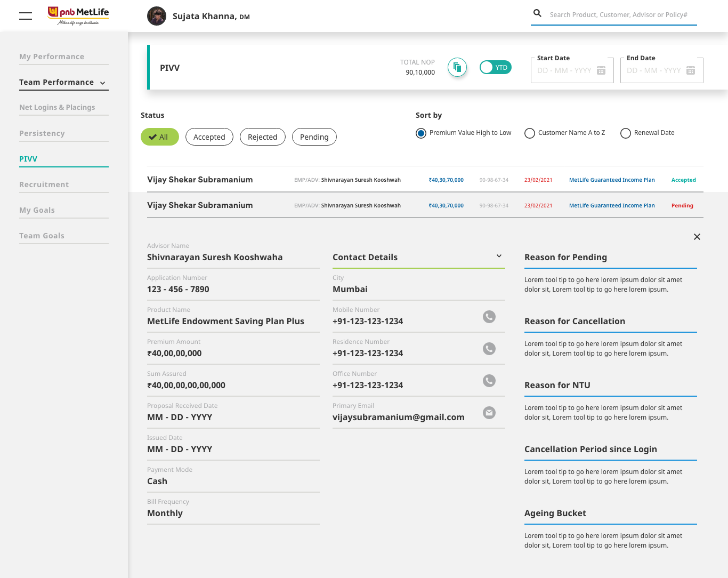Open the Pending Vijay Shekar Subramanium row
728x578 pixels.
pos(425,205)
